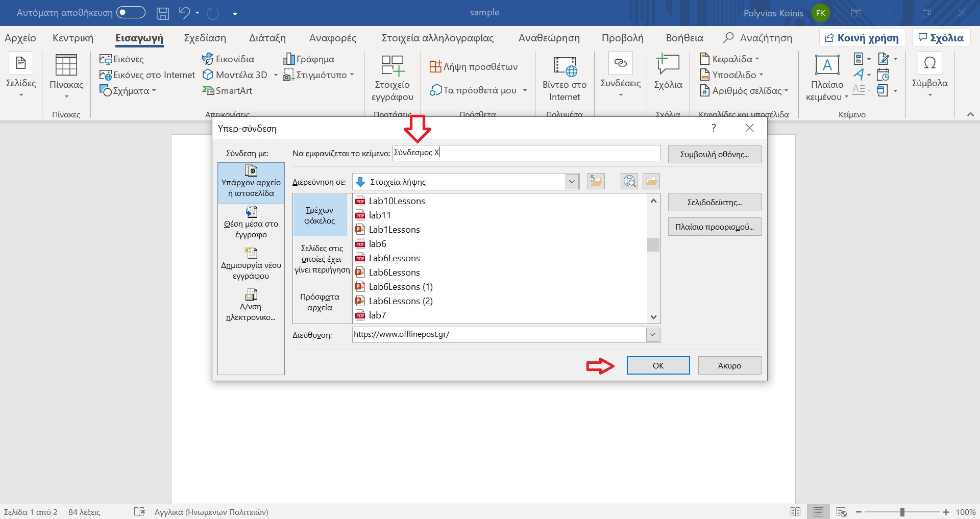Click the Σελιδοδείκτης bookmark button
The image size is (980, 519).
click(x=715, y=202)
